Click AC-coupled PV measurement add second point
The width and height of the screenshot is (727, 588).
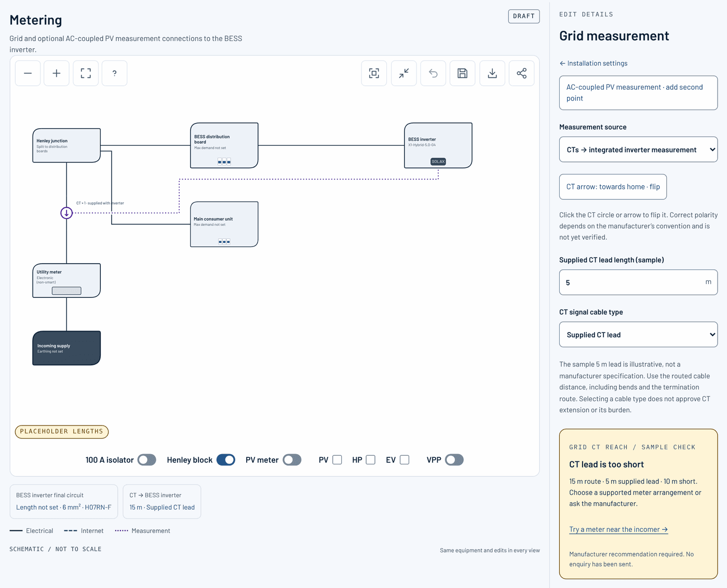pyautogui.click(x=638, y=93)
